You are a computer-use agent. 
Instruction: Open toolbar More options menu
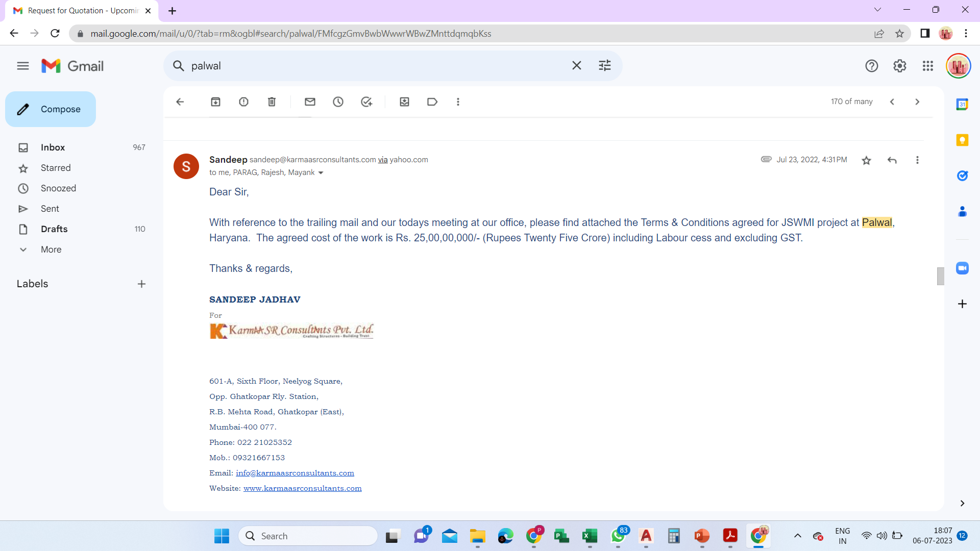pyautogui.click(x=458, y=102)
